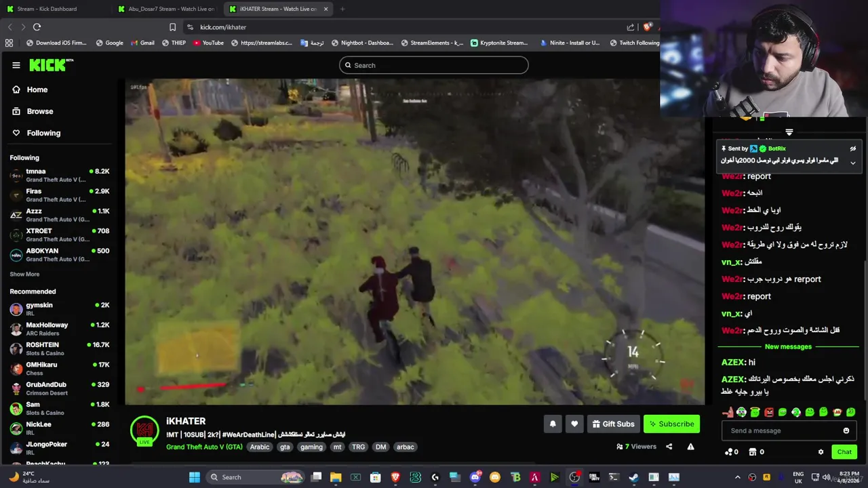Open gymskin recommended channel
Screen dimensions: 868x488
click(60, 309)
